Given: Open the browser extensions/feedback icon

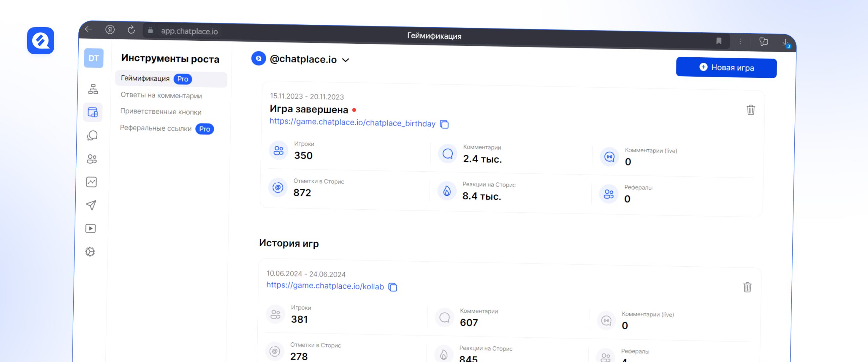Looking at the screenshot, I should pyautogui.click(x=764, y=42).
